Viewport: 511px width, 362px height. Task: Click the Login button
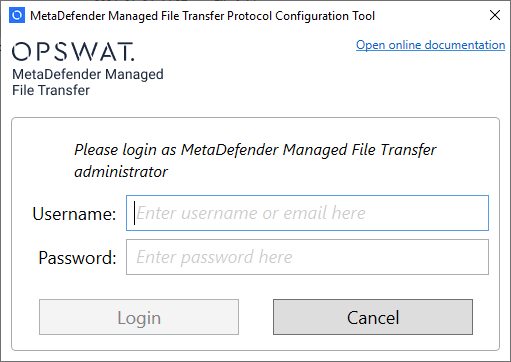(x=139, y=317)
